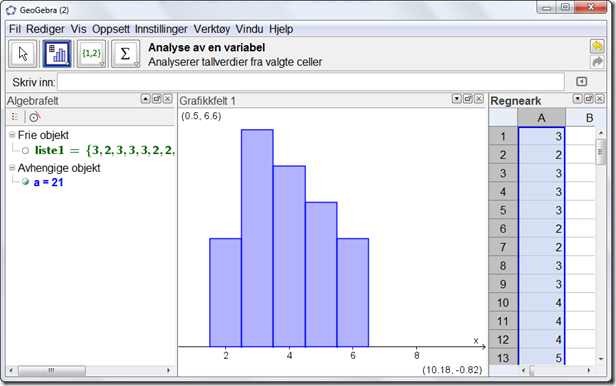This screenshot has height=386, width=616.
Task: Click the Skriv inn input field
Action: [311, 82]
